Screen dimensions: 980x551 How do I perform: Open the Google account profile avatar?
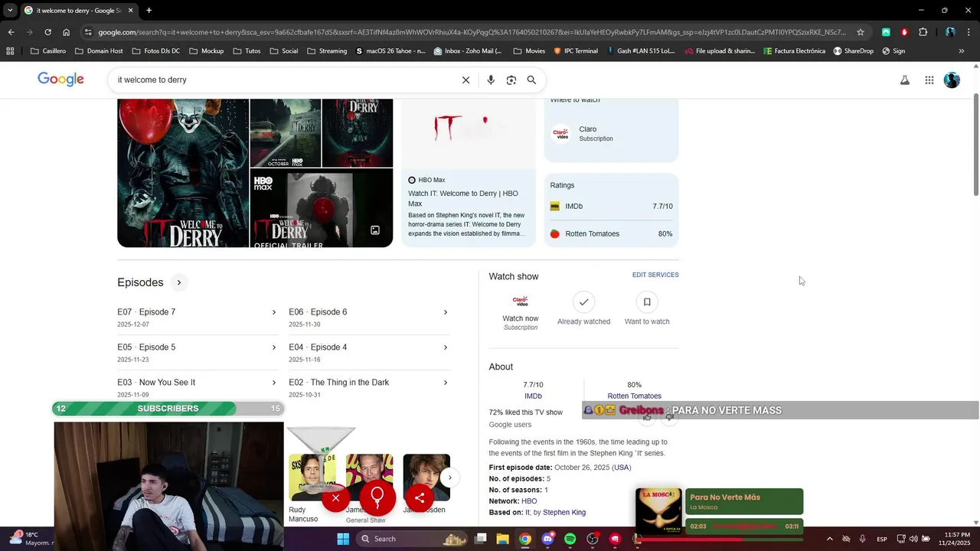952,80
